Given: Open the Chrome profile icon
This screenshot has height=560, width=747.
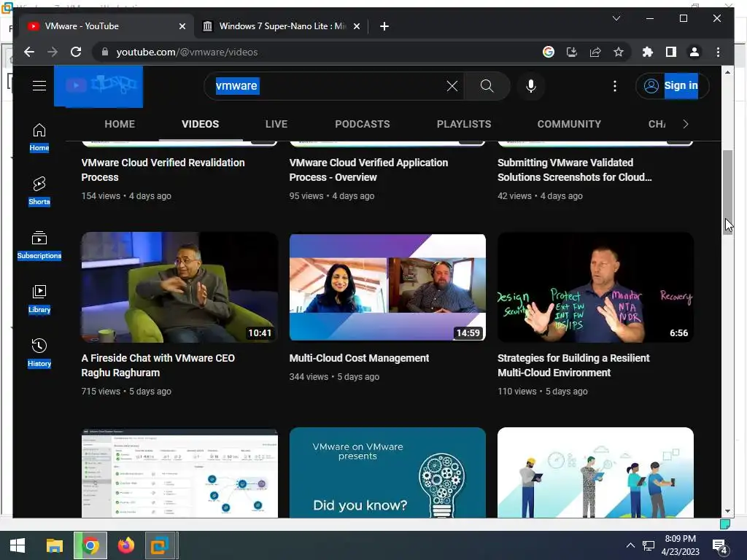Looking at the screenshot, I should click(694, 52).
